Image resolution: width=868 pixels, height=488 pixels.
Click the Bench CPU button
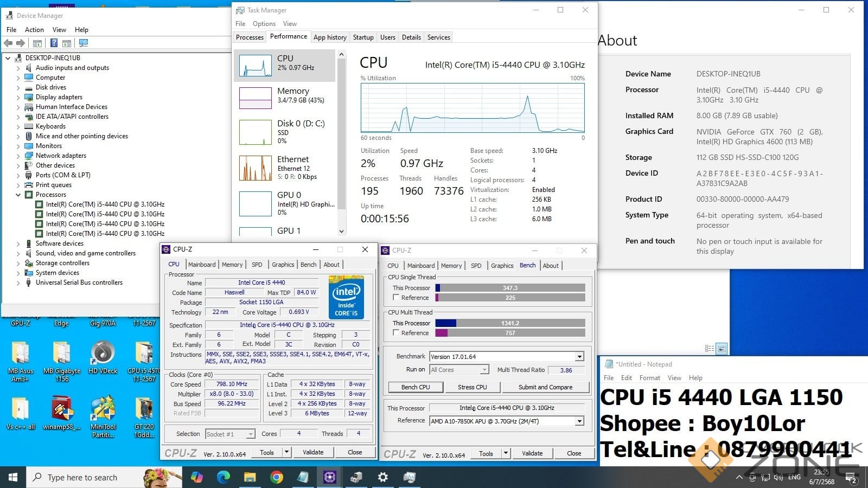tap(416, 387)
